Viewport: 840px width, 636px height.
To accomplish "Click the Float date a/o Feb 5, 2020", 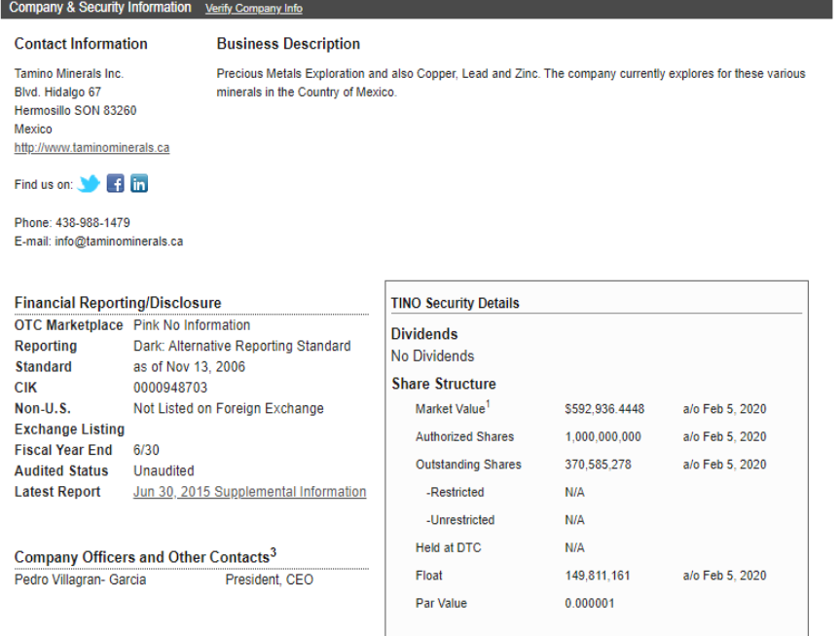I will tap(725, 576).
